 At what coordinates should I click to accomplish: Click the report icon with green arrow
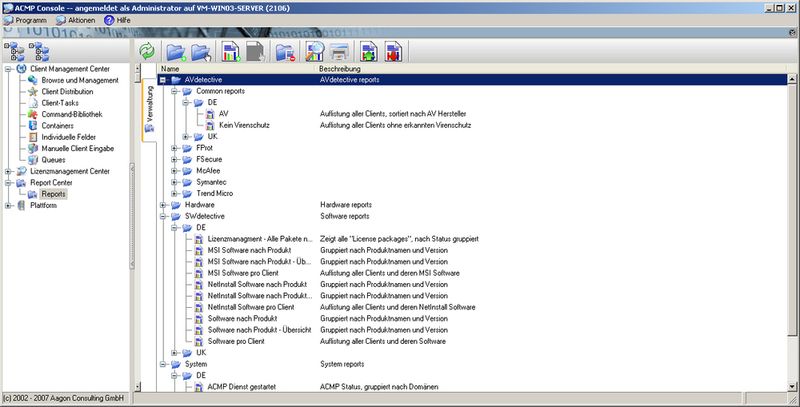coord(368,49)
